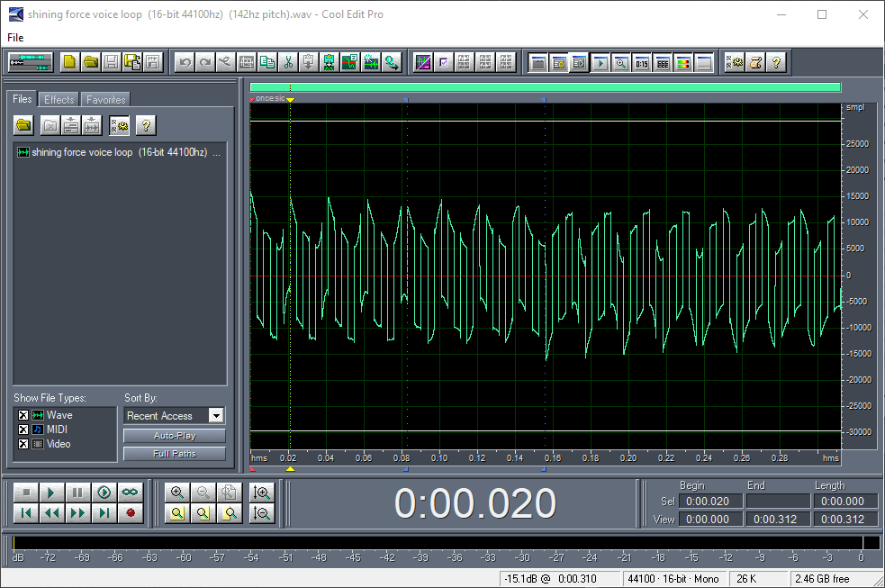Open the Favorites tab
The image size is (885, 588).
click(106, 100)
